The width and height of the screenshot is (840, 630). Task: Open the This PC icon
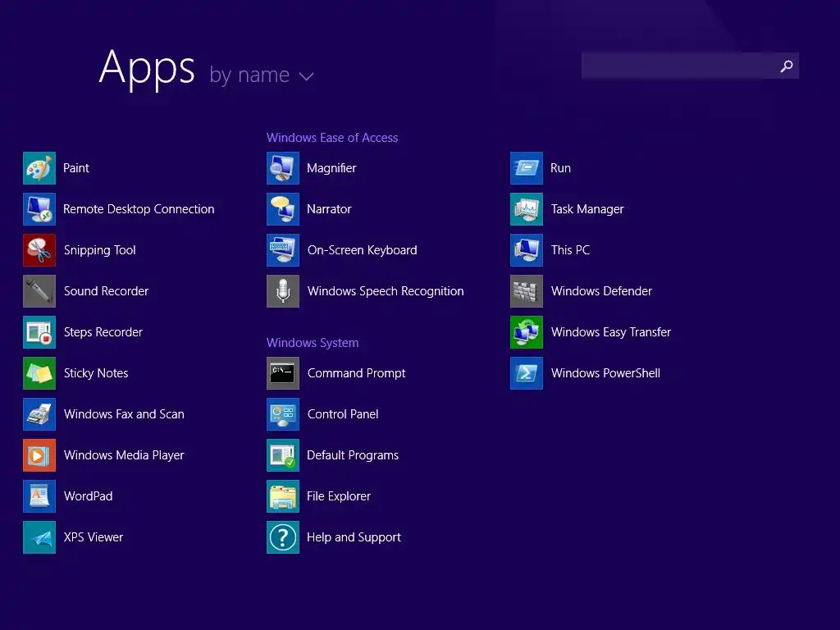click(527, 250)
